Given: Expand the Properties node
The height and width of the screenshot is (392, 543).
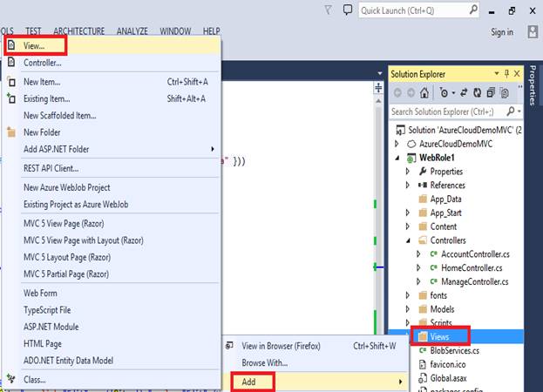Looking at the screenshot, I should coord(408,171).
